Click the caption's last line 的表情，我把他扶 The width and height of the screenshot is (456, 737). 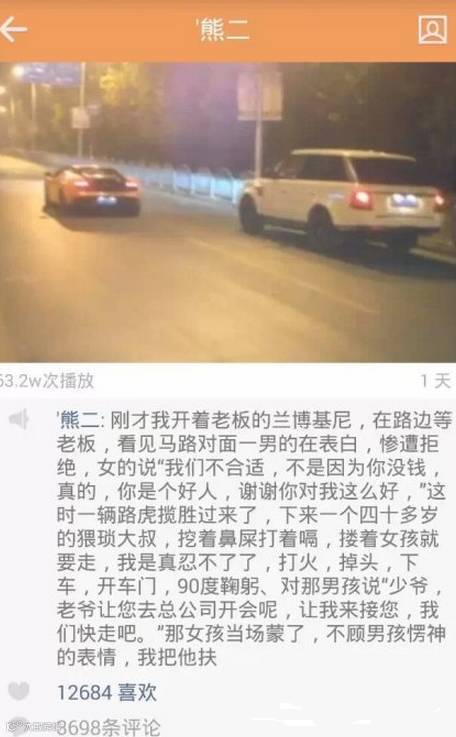tap(137, 658)
